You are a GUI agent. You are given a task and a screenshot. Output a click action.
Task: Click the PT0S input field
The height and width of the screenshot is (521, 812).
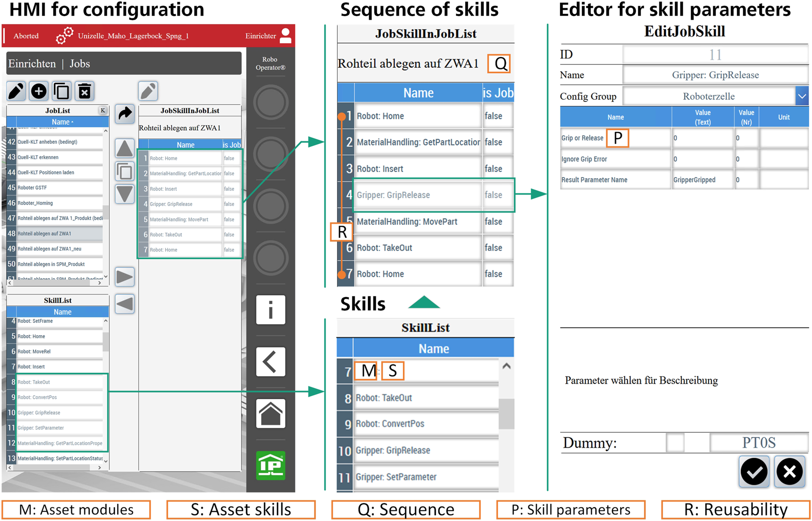(x=758, y=443)
